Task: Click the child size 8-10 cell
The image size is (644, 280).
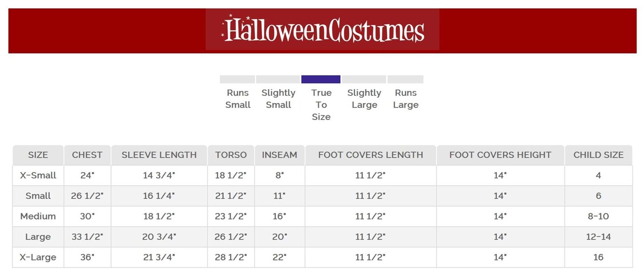Action: click(x=598, y=216)
